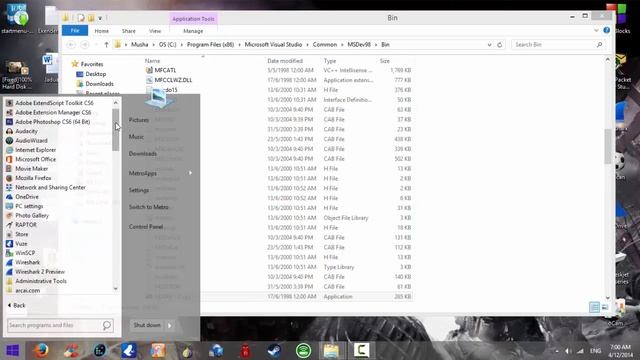Click MSDev98 in address breadcrumb
This screenshot has width=640, height=360.
[x=359, y=44]
